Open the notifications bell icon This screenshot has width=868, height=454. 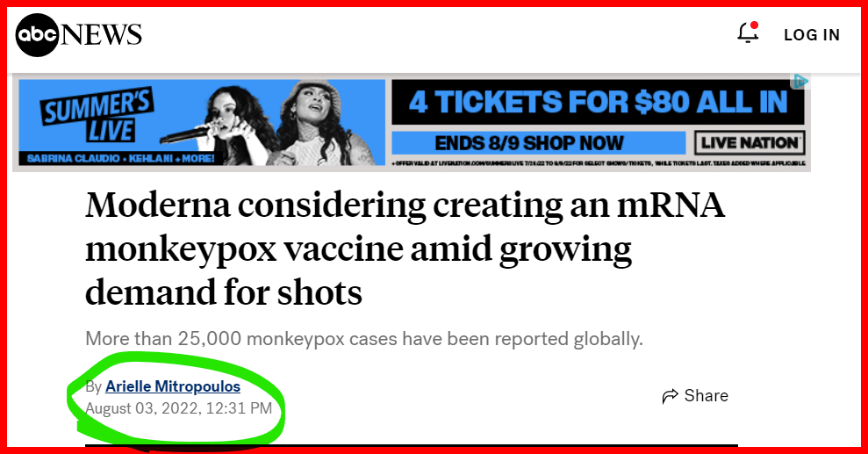pyautogui.click(x=747, y=33)
